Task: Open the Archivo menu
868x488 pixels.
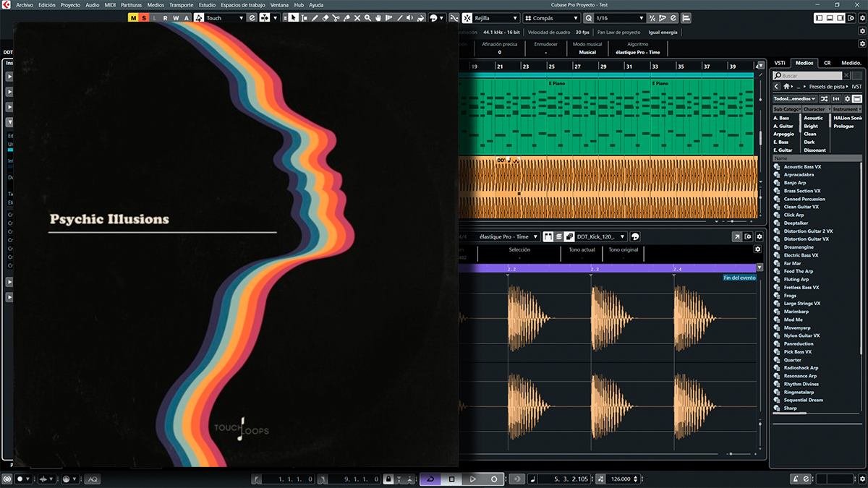Action: 25,4
